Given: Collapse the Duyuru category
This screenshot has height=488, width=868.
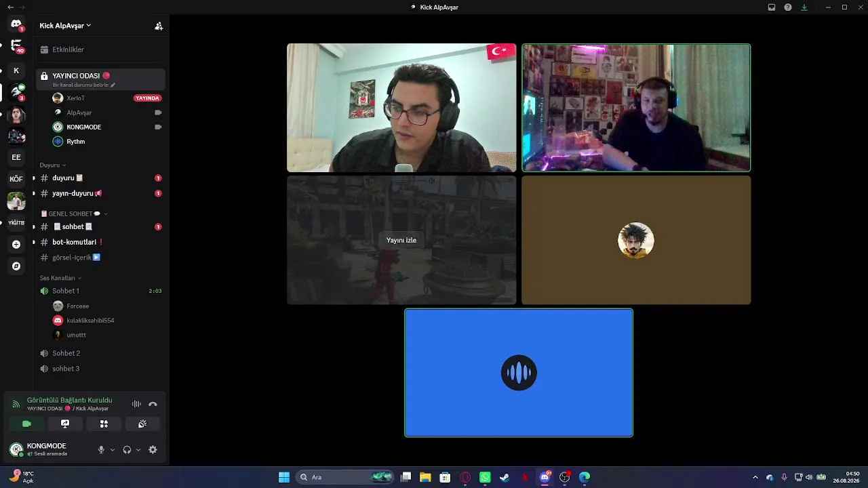Looking at the screenshot, I should (x=53, y=165).
